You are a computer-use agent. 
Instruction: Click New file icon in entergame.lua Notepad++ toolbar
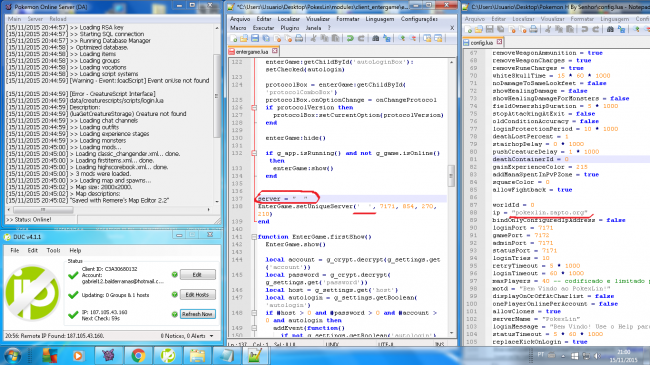[233, 39]
